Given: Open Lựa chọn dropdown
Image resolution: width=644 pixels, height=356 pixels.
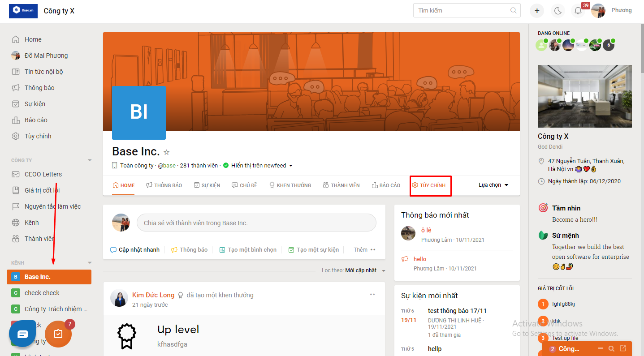Looking at the screenshot, I should pyautogui.click(x=493, y=185).
